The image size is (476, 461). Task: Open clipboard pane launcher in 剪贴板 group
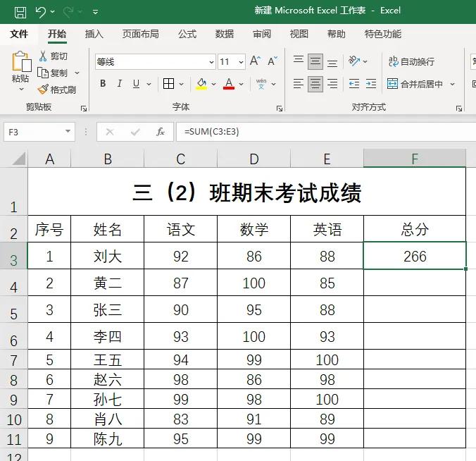point(84,108)
